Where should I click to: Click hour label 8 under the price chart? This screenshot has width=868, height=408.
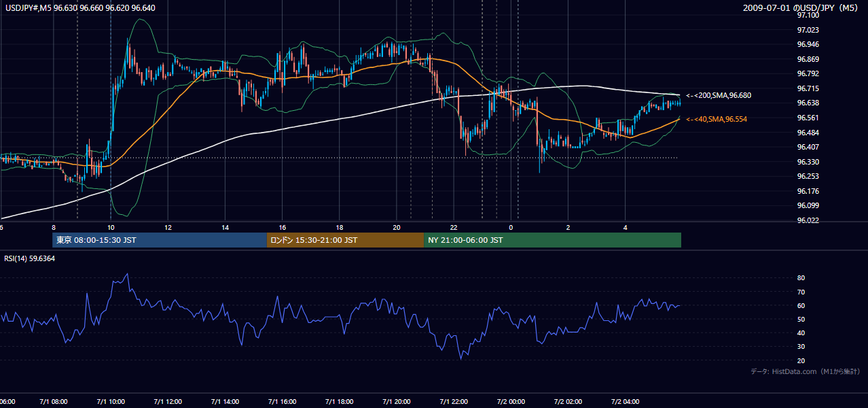[53, 228]
